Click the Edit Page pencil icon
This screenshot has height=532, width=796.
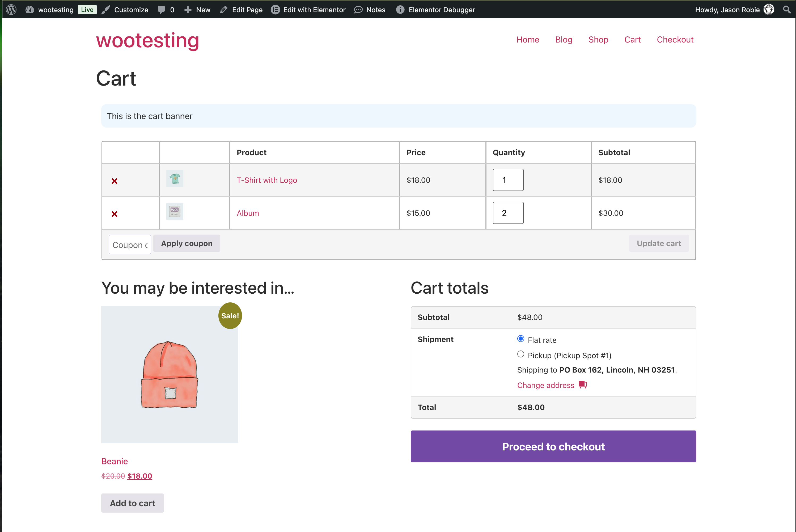pos(223,10)
